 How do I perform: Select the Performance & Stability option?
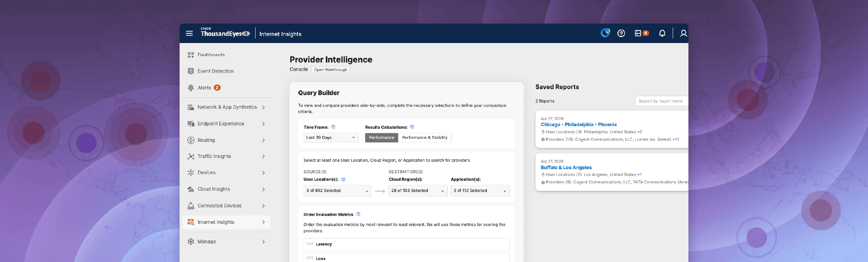[x=425, y=137]
